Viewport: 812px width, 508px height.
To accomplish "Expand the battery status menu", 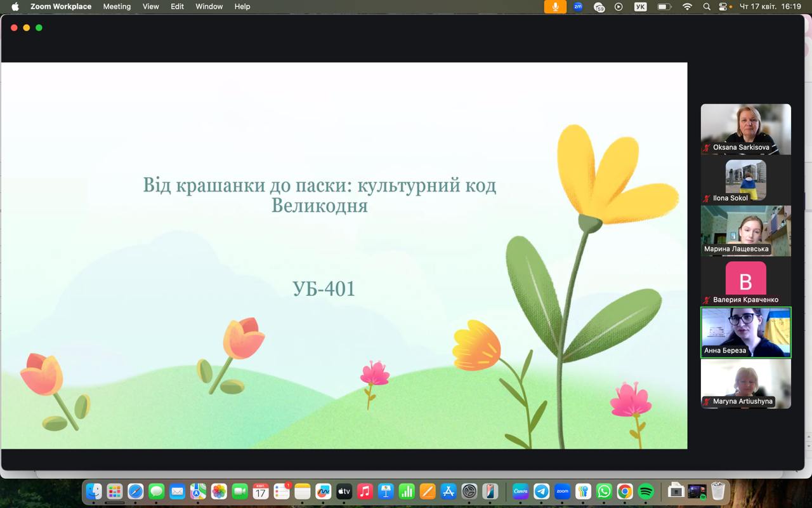I will pyautogui.click(x=664, y=6).
